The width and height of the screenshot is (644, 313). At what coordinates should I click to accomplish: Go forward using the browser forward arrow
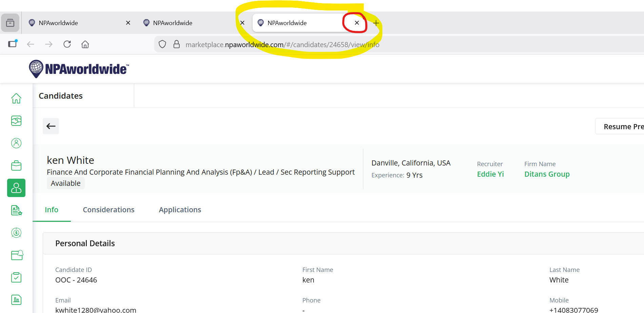(49, 44)
